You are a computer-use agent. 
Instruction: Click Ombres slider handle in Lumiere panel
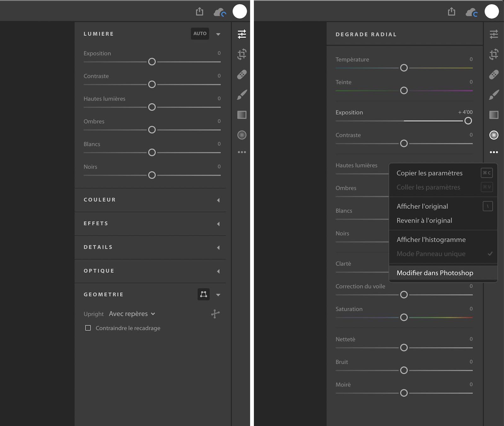tap(152, 130)
